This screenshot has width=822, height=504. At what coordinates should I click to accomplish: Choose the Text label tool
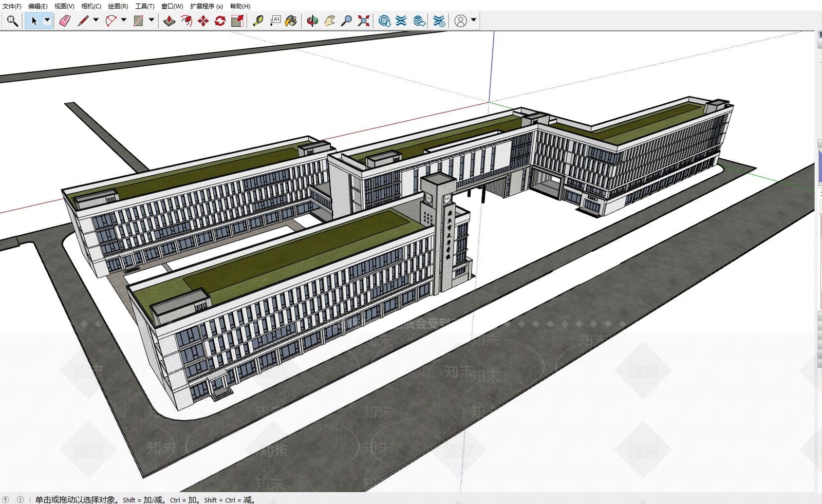coord(275,21)
